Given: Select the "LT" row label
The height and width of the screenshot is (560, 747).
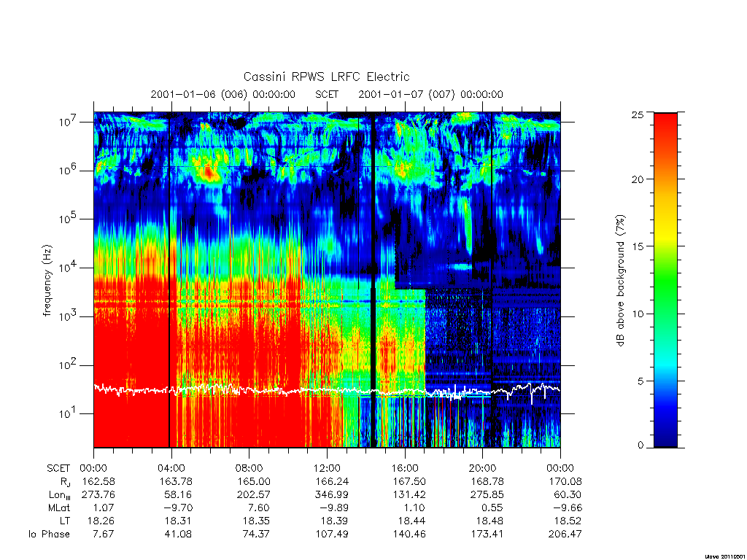Looking at the screenshot, I should [65, 521].
